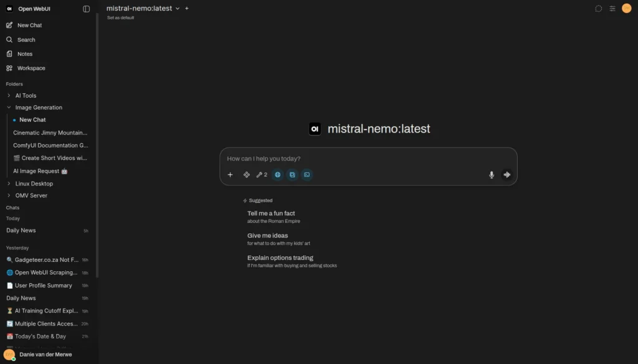
Task: Toggle temporary chat dashed-circle icon
Action: pos(599,9)
